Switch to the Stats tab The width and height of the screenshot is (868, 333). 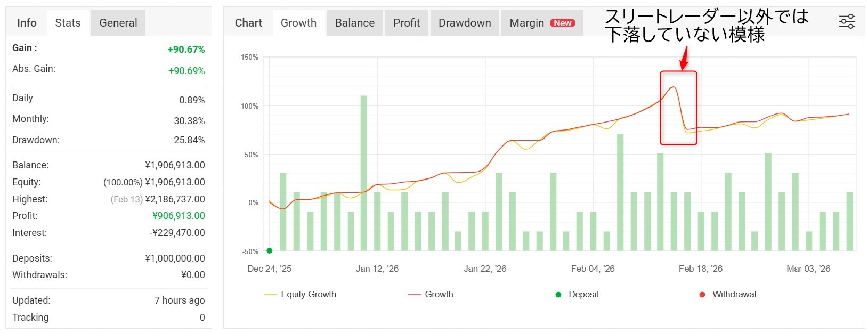[x=68, y=23]
